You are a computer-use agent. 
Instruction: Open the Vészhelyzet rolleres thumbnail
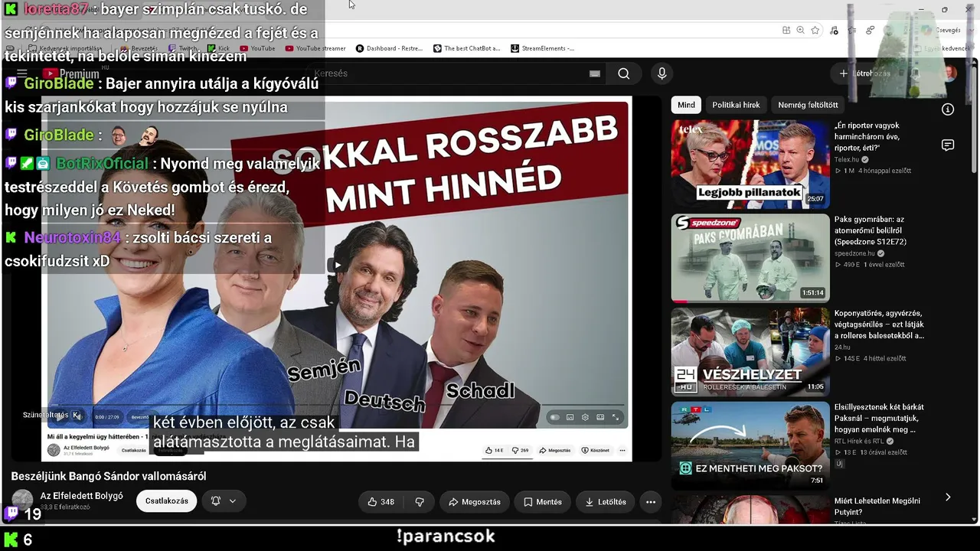coord(750,352)
